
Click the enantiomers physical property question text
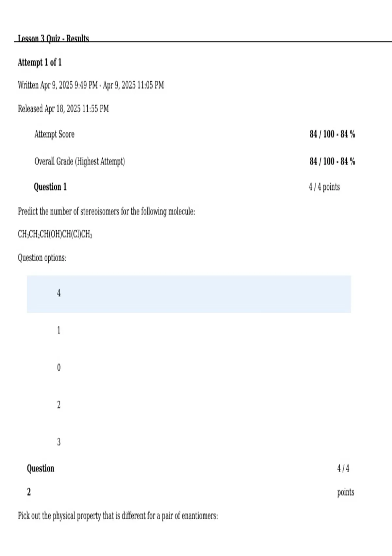click(x=118, y=516)
